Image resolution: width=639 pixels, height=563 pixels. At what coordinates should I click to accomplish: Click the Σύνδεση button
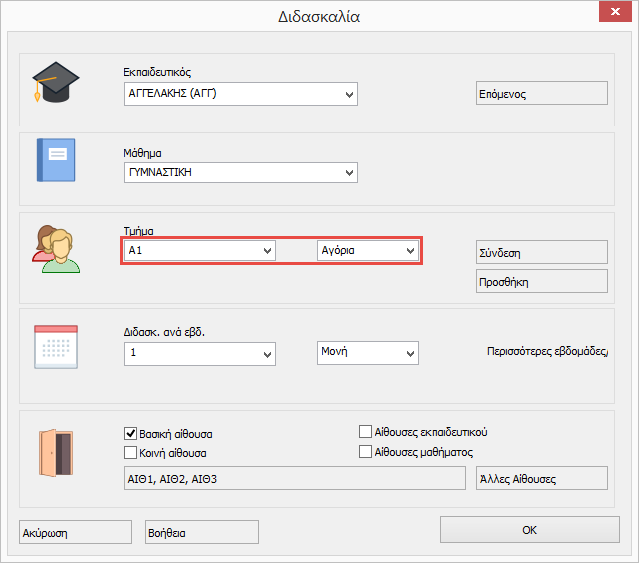point(541,253)
